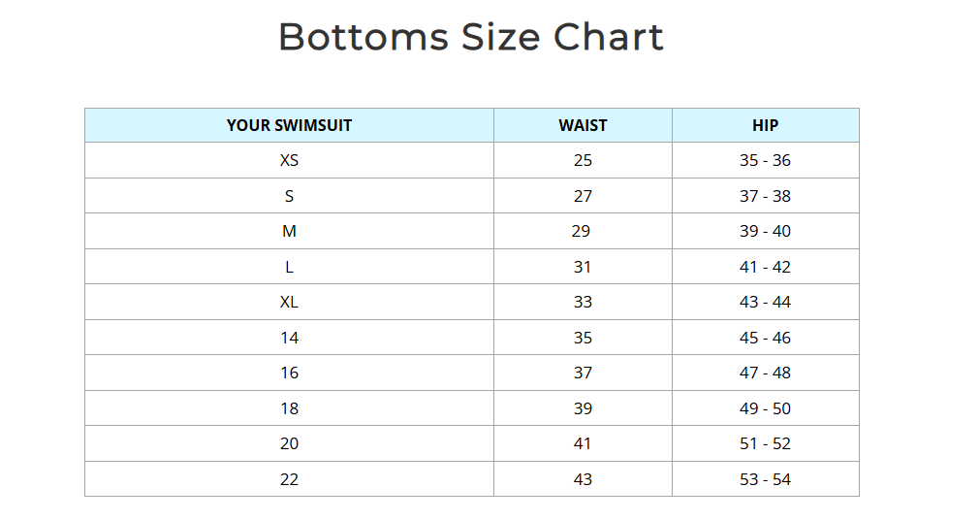
Task: Click the XL size cell
Action: (289, 303)
